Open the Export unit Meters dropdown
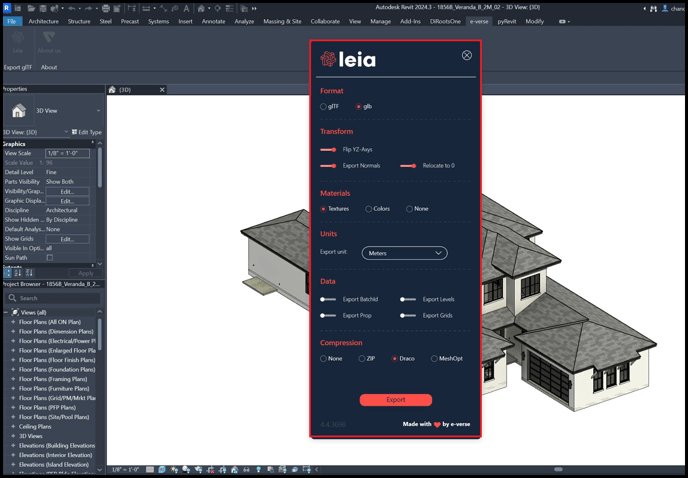This screenshot has width=688, height=478. [x=405, y=253]
